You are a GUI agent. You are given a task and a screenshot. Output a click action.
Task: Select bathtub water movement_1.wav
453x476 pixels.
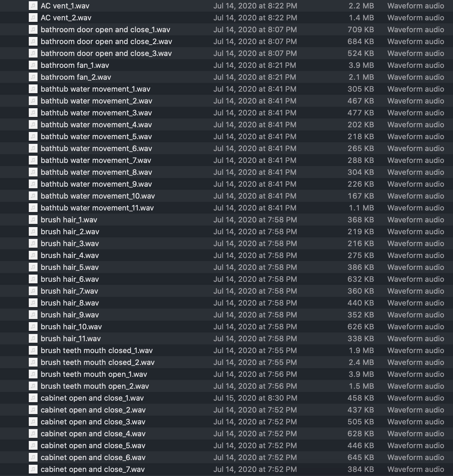95,89
